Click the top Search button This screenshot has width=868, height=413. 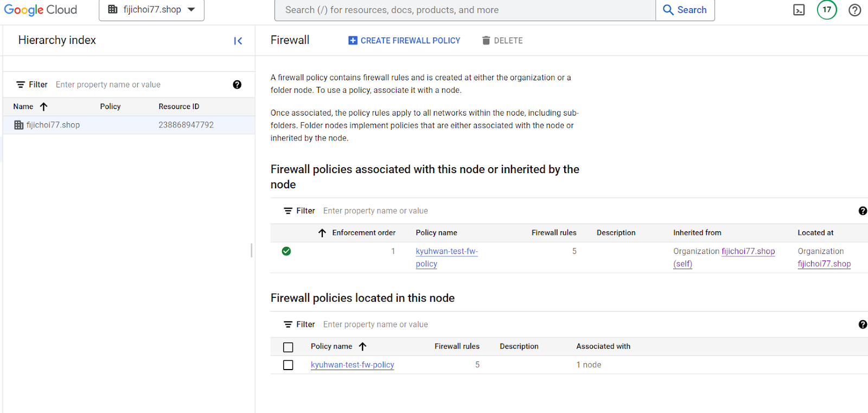(685, 10)
